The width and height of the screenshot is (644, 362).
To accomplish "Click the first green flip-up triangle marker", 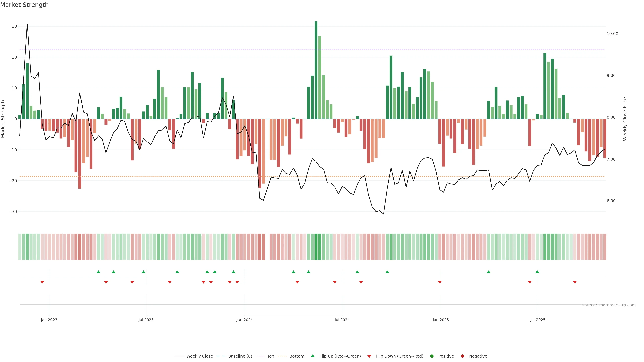I will (98, 272).
